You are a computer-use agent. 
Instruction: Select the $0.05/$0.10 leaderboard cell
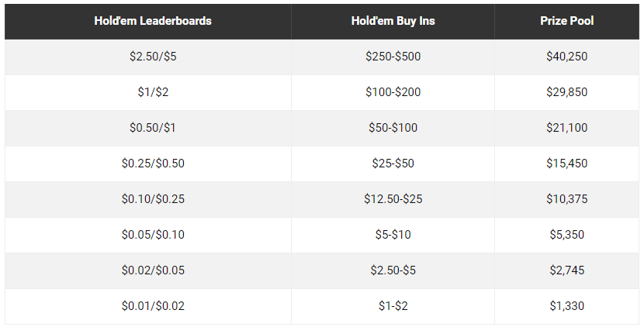click(x=153, y=235)
